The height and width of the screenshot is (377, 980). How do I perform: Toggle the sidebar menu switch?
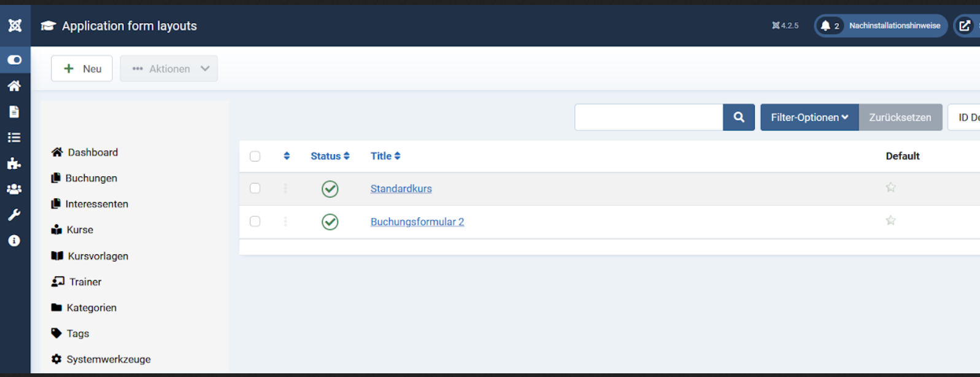tap(15, 60)
